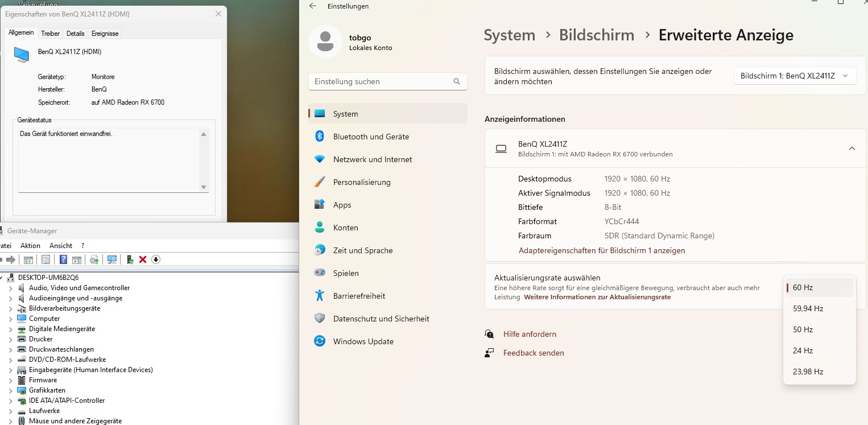Click the BenQ XL2411Z monitor icon in properties dialog

coord(22,55)
